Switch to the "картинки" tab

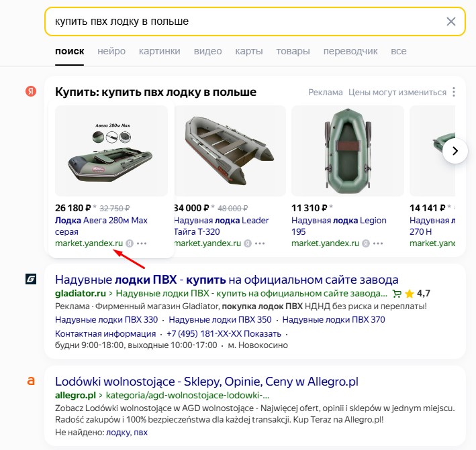pyautogui.click(x=160, y=51)
